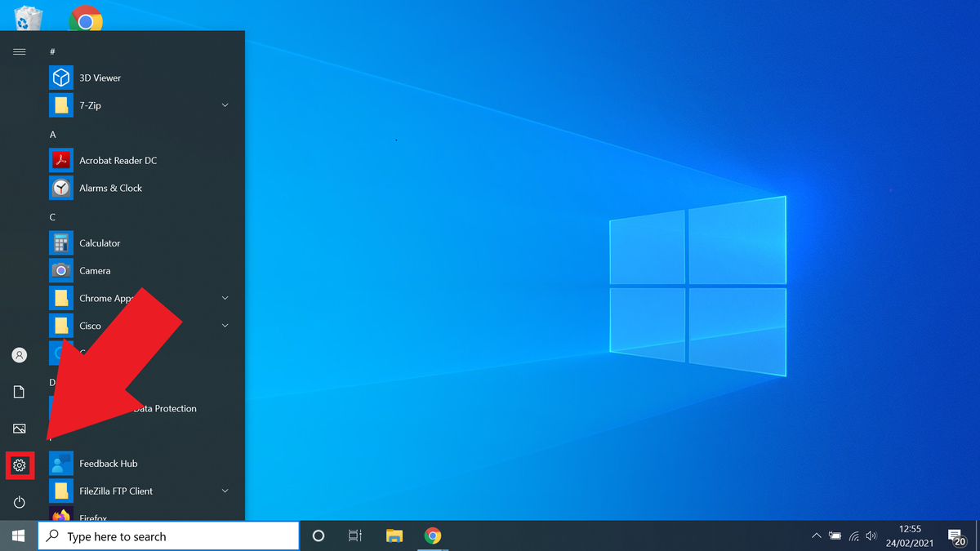Viewport: 980px width, 551px height.
Task: Open Firefox from the app list
Action: pyautogui.click(x=92, y=517)
